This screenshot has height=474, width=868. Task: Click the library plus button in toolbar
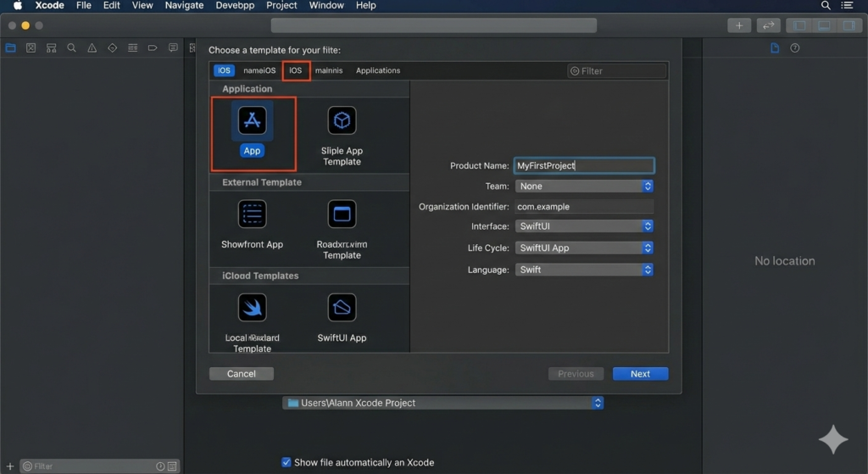(739, 25)
